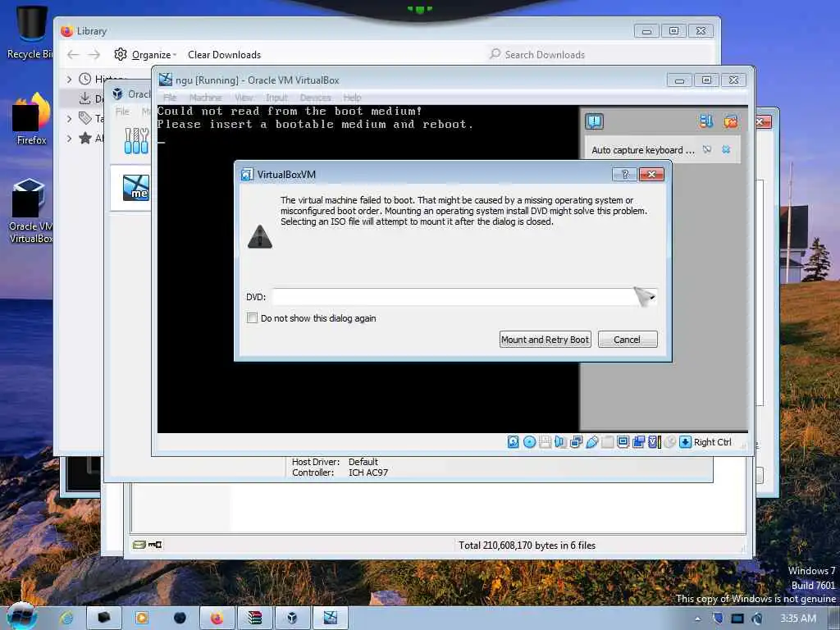
Task: Click the help button in VirtualBoxVM dialog
Action: click(624, 174)
